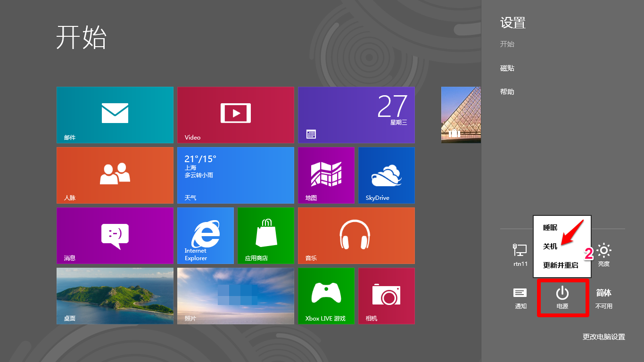Open the Weather tile showing Shanghai forecast
644x362 pixels.
click(235, 175)
